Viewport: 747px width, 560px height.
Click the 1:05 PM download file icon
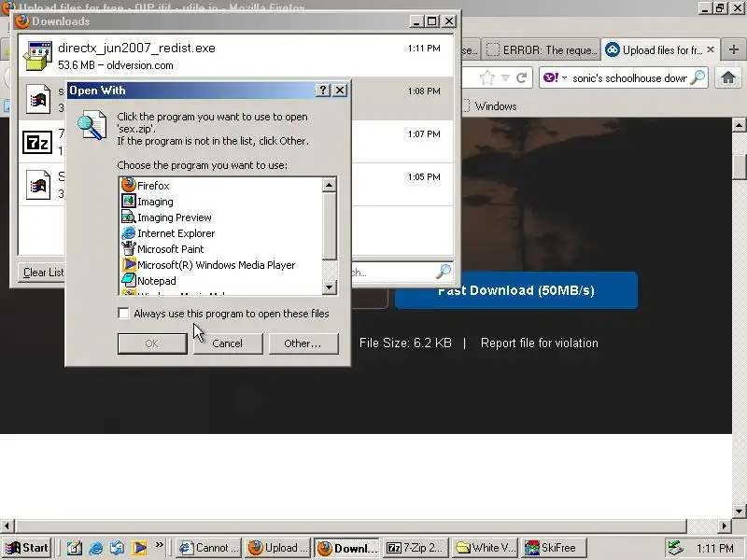pos(38,185)
